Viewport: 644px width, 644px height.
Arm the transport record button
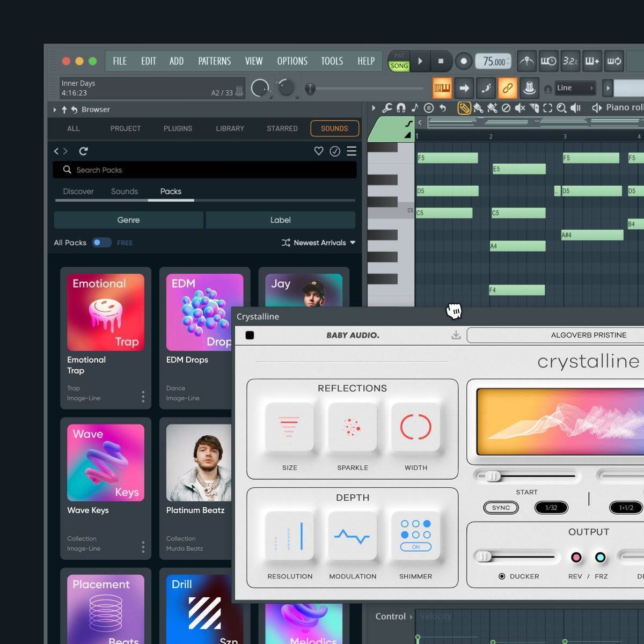463,61
